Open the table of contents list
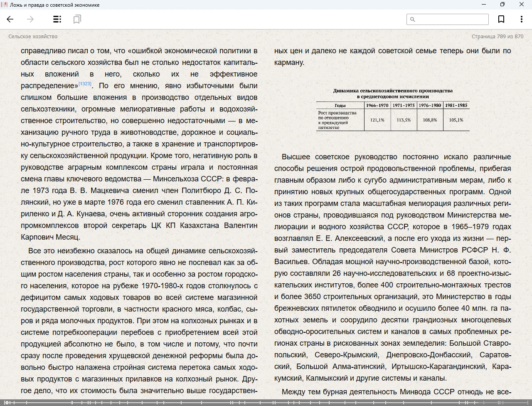Image resolution: width=532 pixels, height=406 pixels. click(57, 19)
